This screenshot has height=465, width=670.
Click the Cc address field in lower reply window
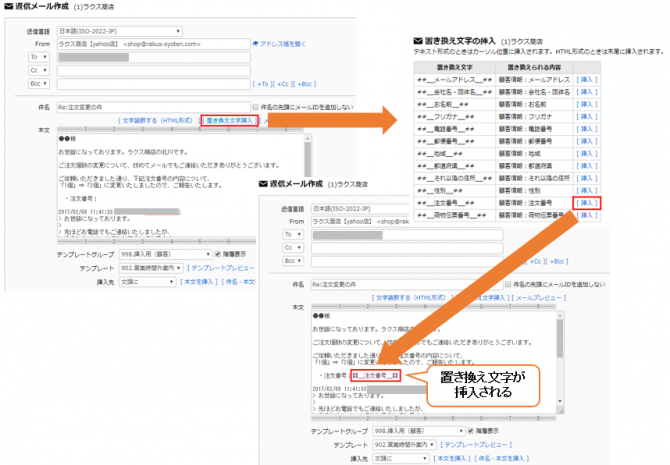407,248
